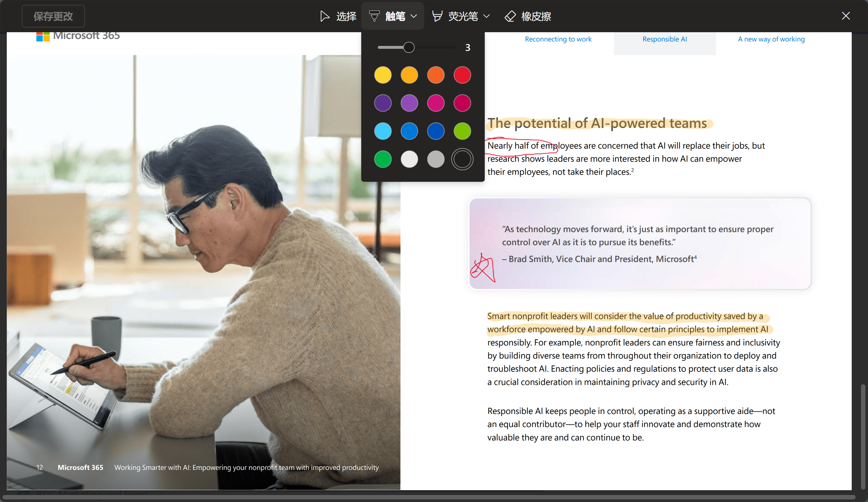The width and height of the screenshot is (868, 502).
Task: Choose the yellow pen color swatch
Action: pos(383,75)
